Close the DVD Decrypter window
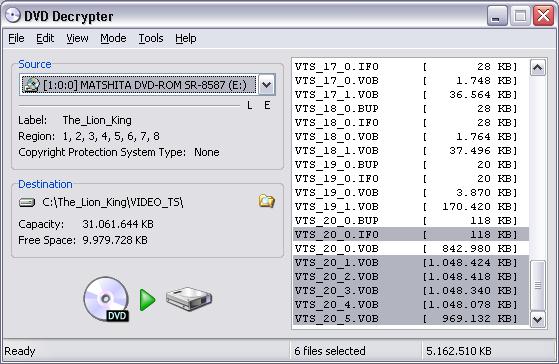 543,16
